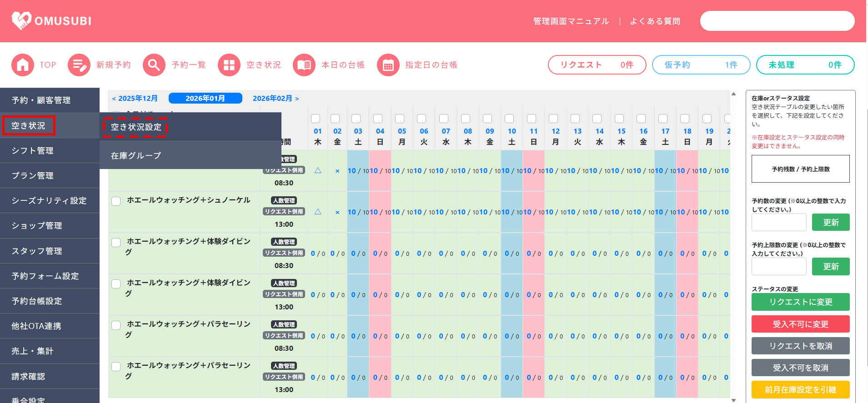Click the new reservation (新規予約) icon
This screenshot has width=868, height=403.
[x=79, y=65]
